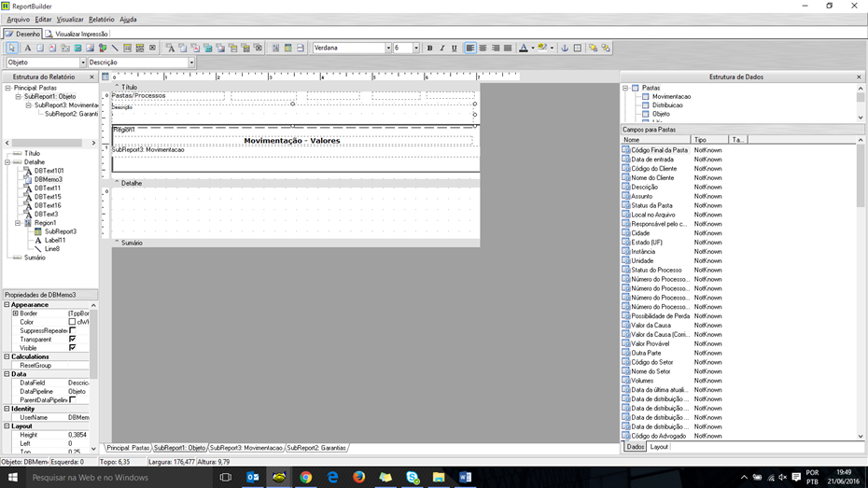This screenshot has width=868, height=488.
Task: Toggle the SuppressRepeatedValues checkbox
Action: 73,330
